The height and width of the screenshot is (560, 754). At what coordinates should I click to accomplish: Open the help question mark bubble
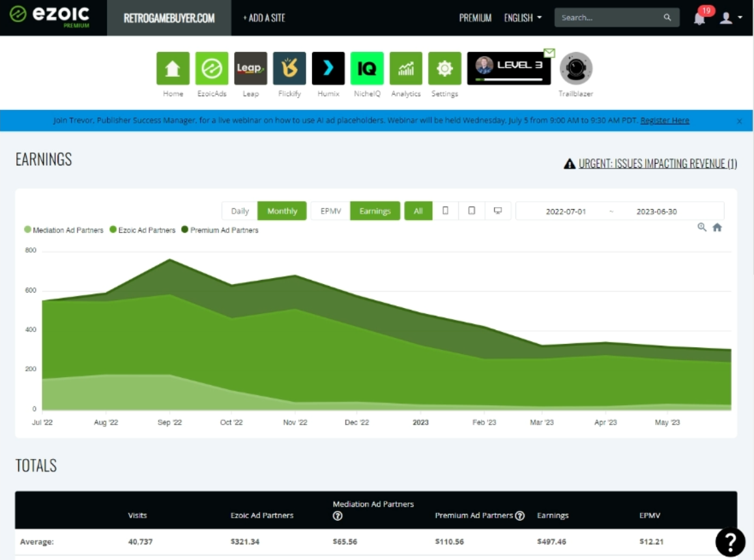point(731,542)
